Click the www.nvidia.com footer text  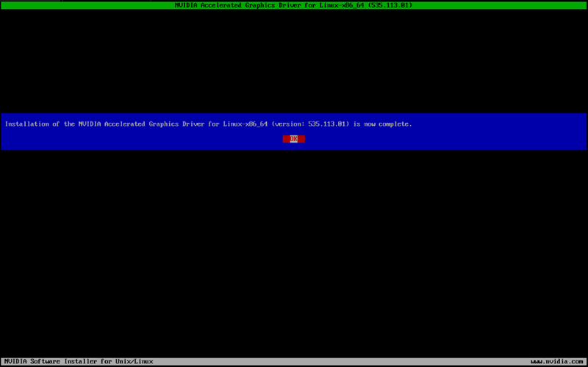557,362
